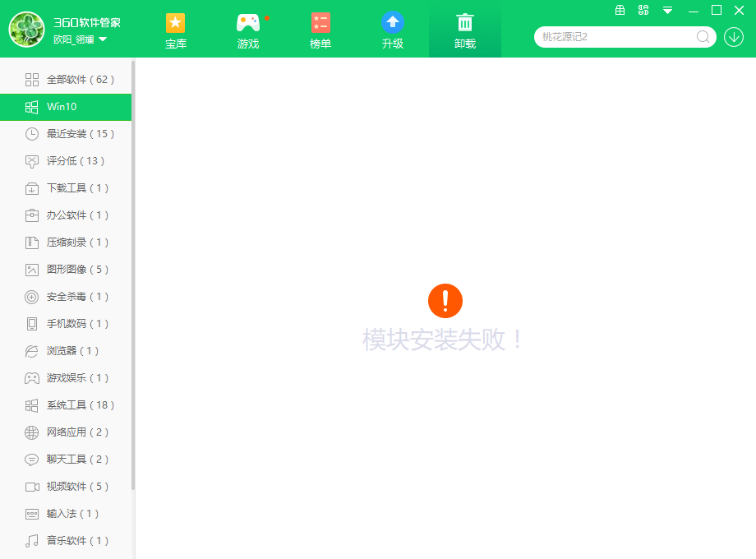Select 压缩刻录 (1) category
Screen dimensions: 756x559
click(66, 243)
